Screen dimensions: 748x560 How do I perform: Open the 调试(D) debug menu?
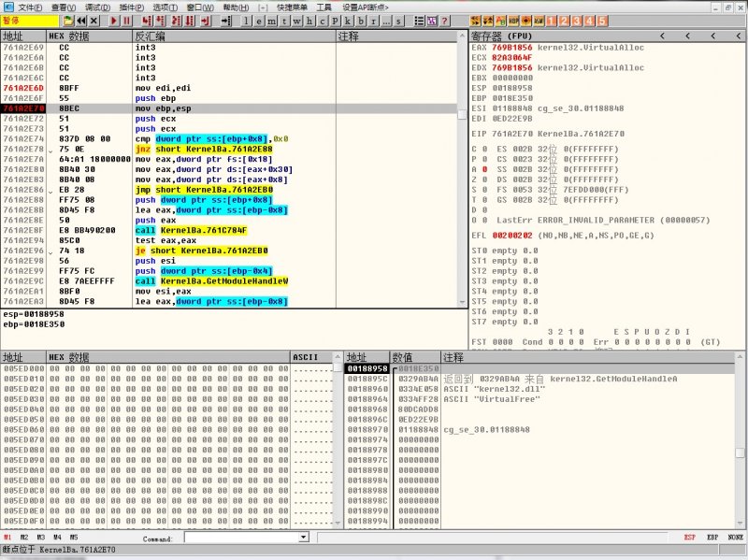96,7
